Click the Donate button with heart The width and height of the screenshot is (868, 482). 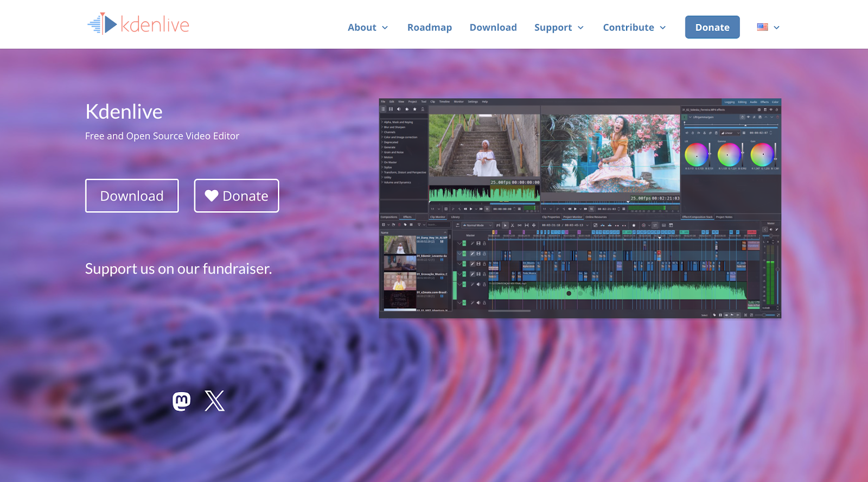pos(237,196)
